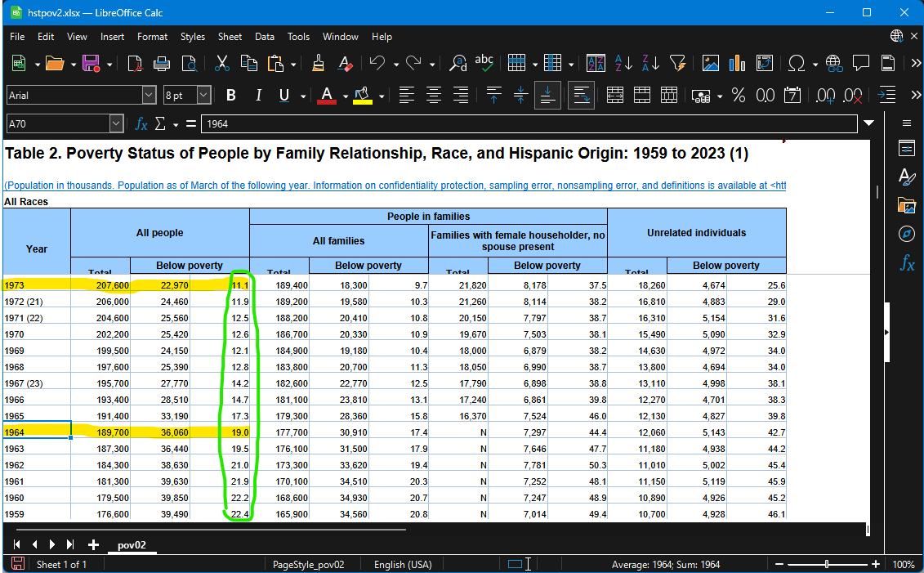
Task: Open the Name Box A70 dropdown
Action: [x=116, y=123]
